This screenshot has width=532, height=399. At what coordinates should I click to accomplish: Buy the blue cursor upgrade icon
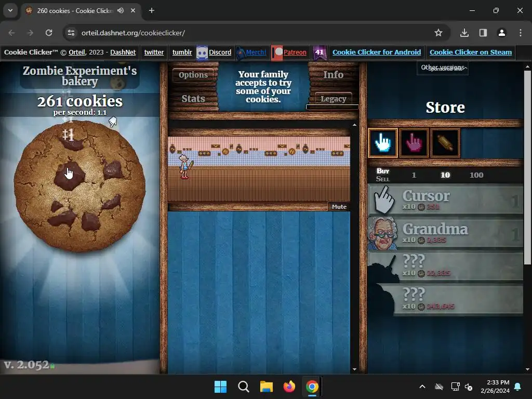click(383, 143)
